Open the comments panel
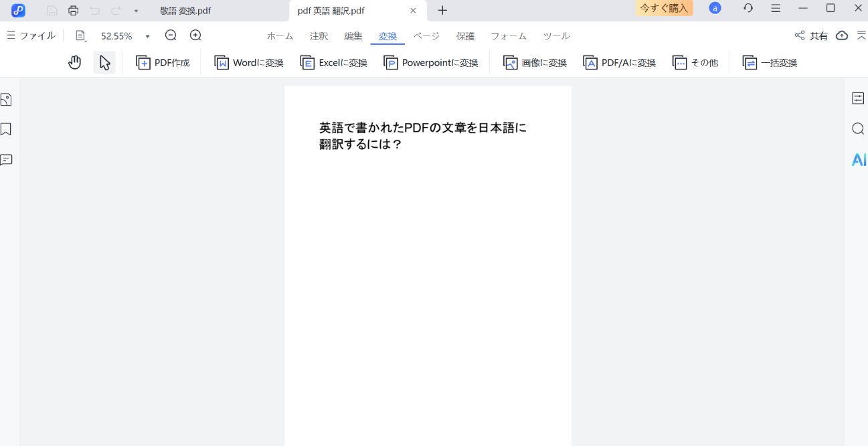The image size is (868, 446). [7, 159]
